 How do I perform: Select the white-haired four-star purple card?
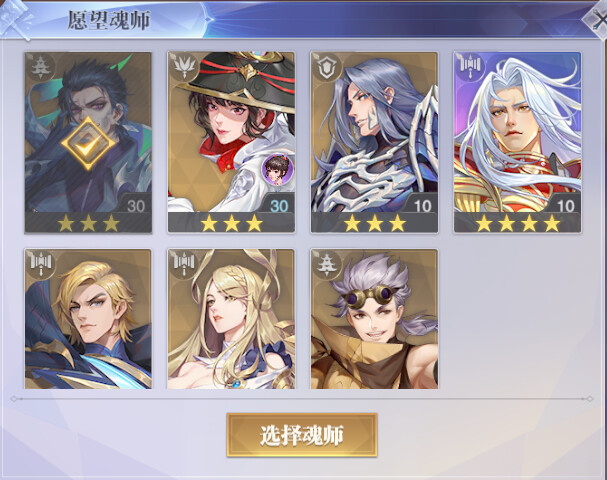tap(518, 142)
